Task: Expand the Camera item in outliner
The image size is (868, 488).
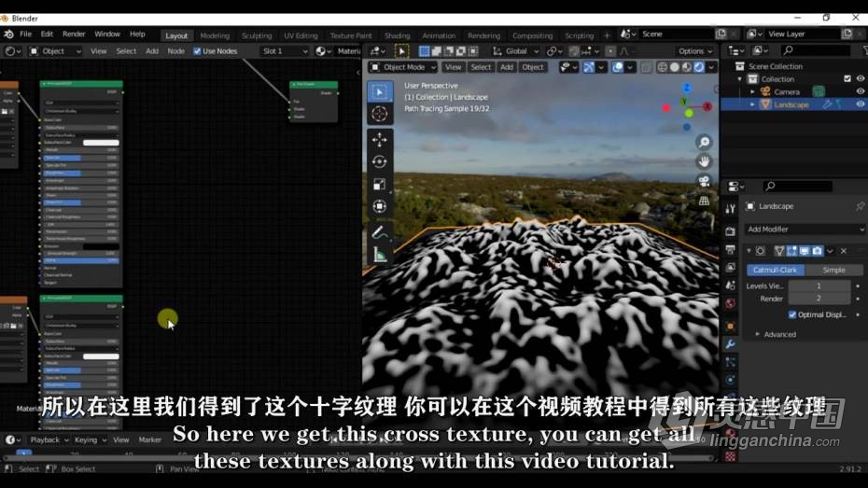Action: (752, 91)
